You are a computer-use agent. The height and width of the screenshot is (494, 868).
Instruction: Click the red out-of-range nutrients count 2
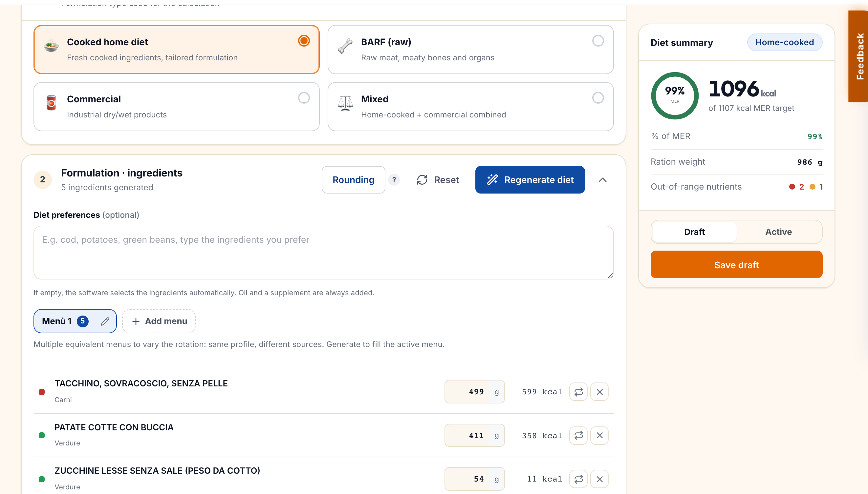coord(796,187)
